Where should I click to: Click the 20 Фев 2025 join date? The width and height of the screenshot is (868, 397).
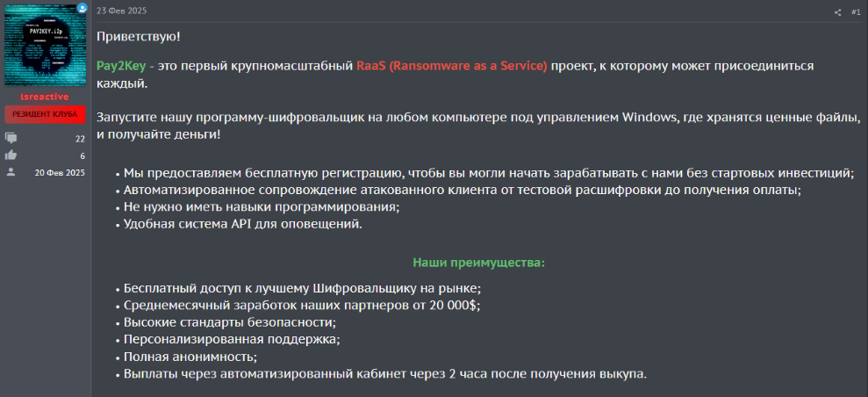click(60, 172)
